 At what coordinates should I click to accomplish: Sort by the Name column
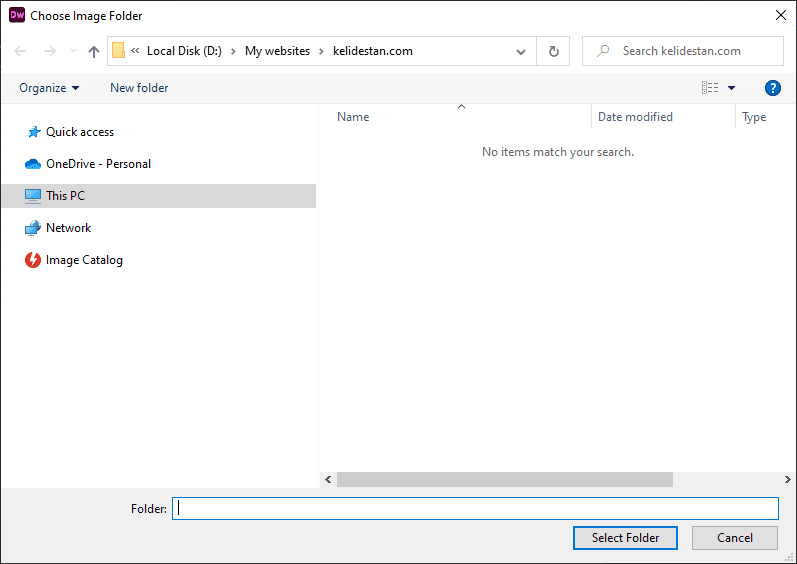coord(353,117)
